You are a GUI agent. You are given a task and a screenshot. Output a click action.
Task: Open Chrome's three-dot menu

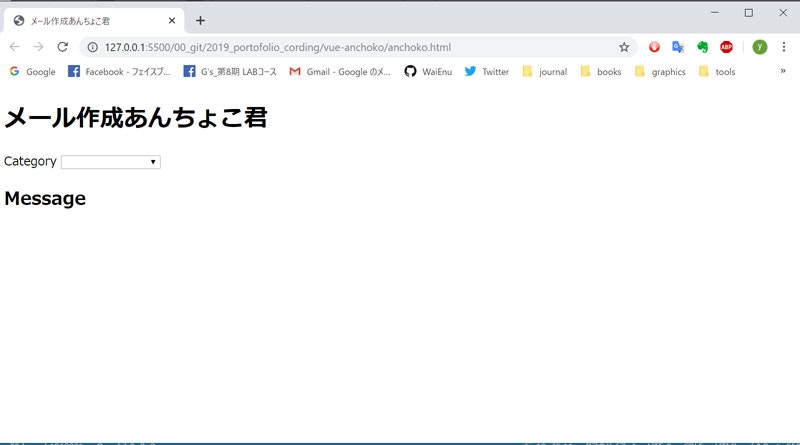784,47
